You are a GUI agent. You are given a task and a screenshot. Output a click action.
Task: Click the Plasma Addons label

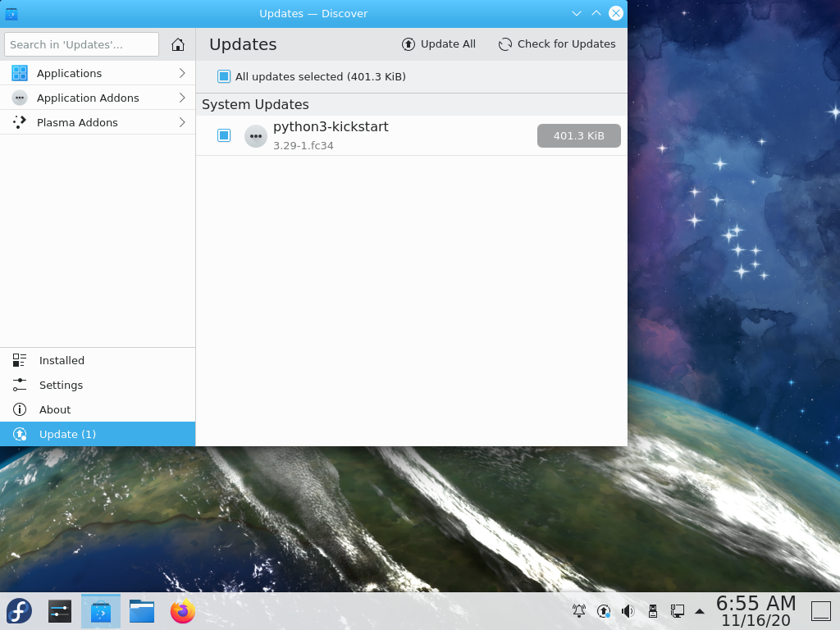[77, 123]
